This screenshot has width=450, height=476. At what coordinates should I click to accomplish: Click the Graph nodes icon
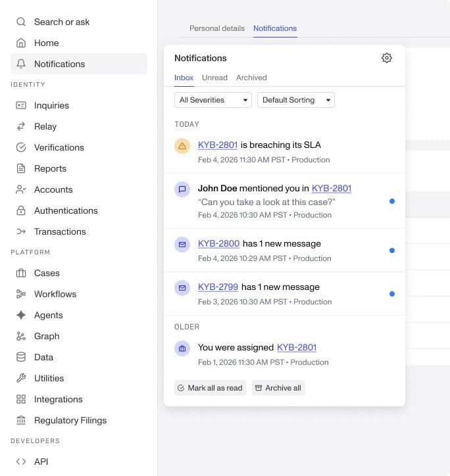pyautogui.click(x=21, y=336)
